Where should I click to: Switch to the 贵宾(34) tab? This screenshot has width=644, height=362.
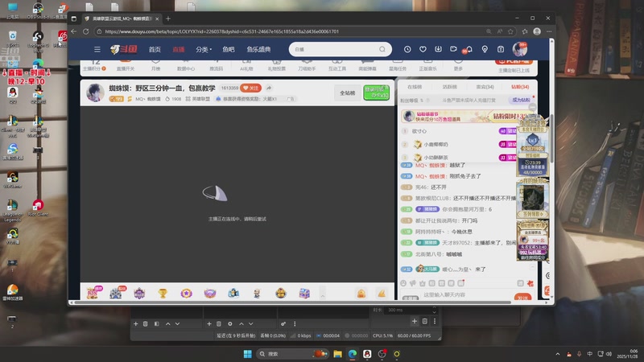point(485,87)
